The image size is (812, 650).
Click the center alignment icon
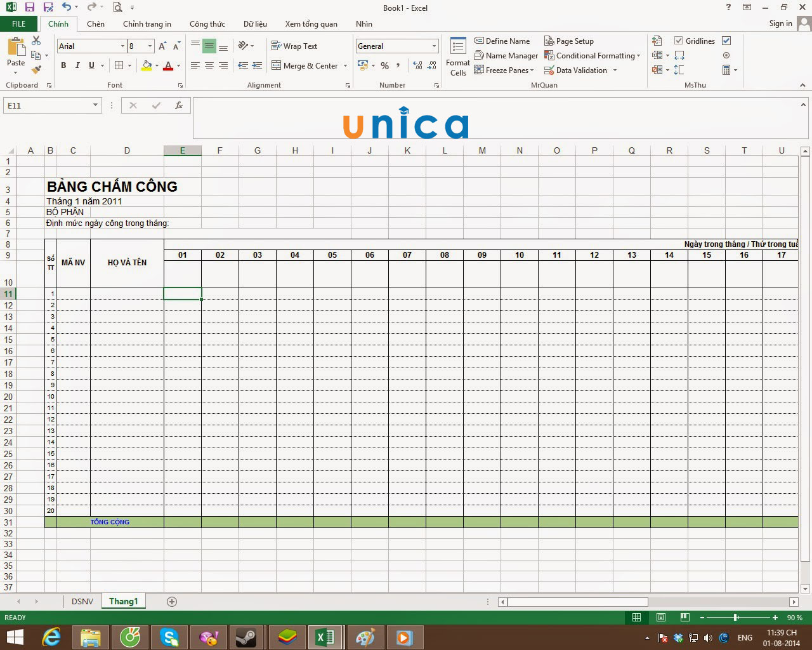[209, 65]
